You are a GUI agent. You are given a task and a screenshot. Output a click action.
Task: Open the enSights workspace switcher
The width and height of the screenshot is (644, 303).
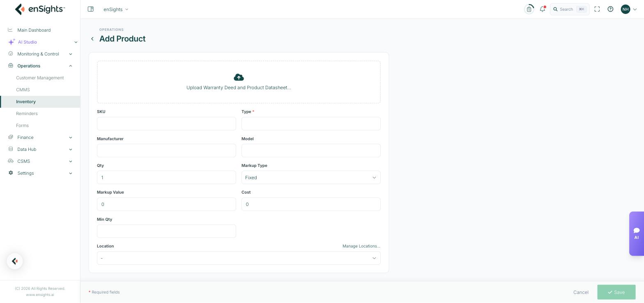[116, 9]
